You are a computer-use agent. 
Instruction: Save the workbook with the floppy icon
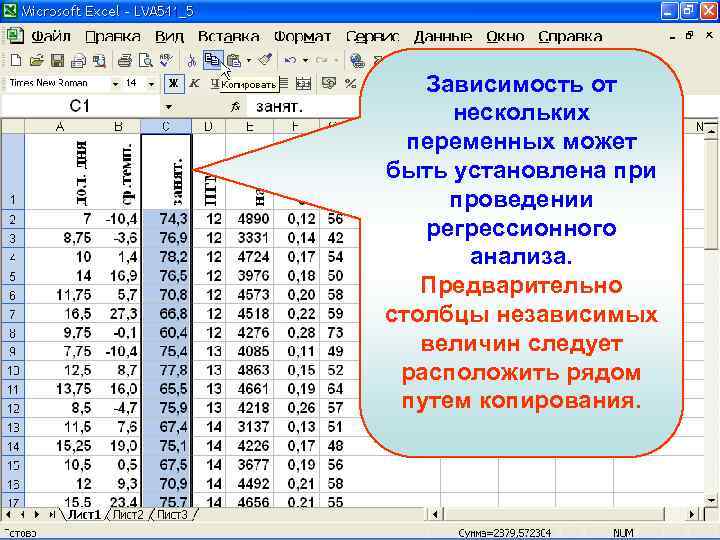pos(57,60)
